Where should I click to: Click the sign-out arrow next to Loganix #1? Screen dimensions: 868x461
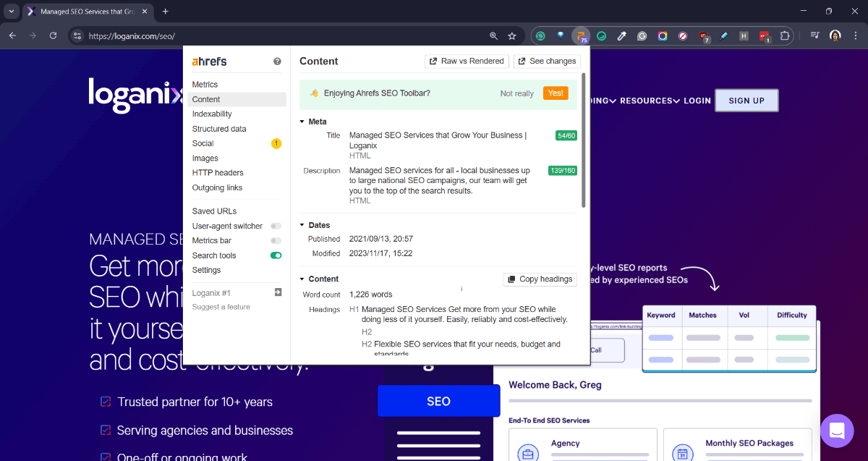pos(278,292)
